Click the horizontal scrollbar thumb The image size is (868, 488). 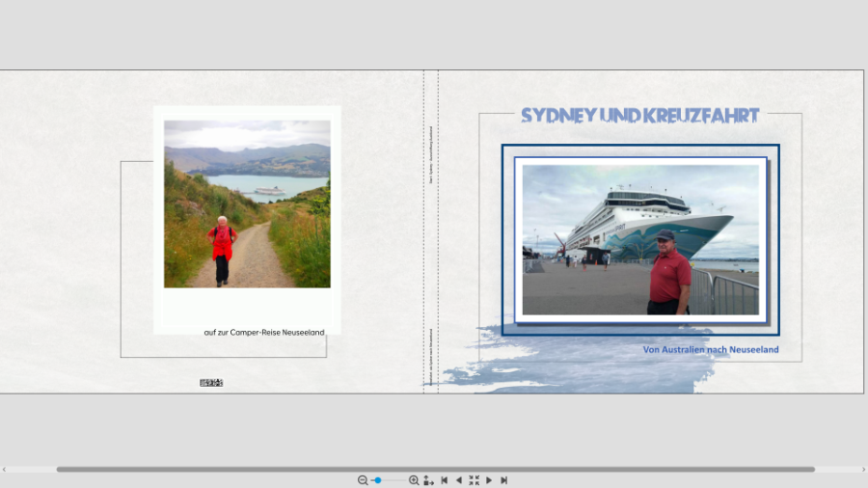[x=434, y=470]
